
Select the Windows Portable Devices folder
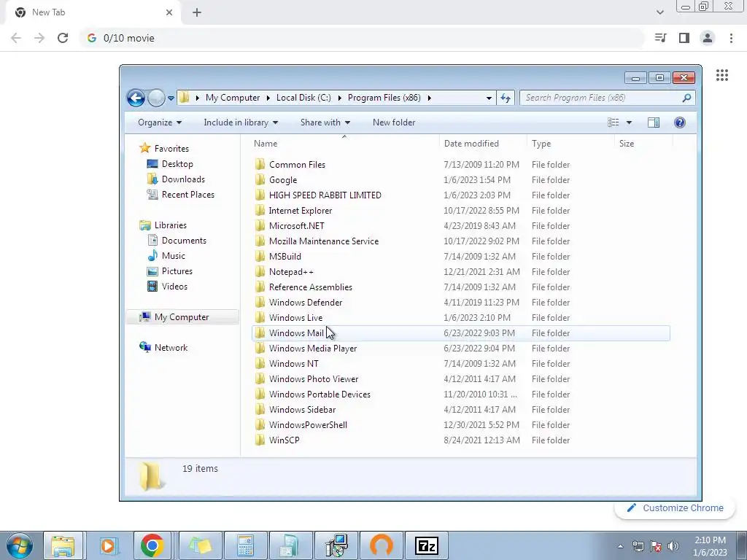coord(320,394)
